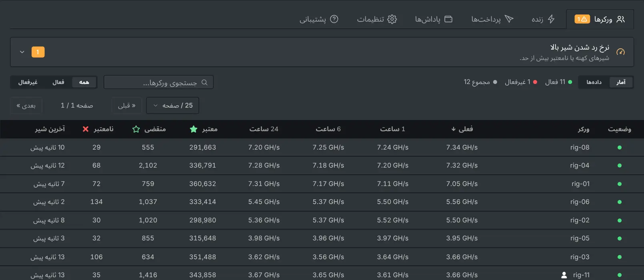Click the 1,416 stale shares cell
Image resolution: width=644 pixels, height=280 pixels.
pyautogui.click(x=148, y=275)
